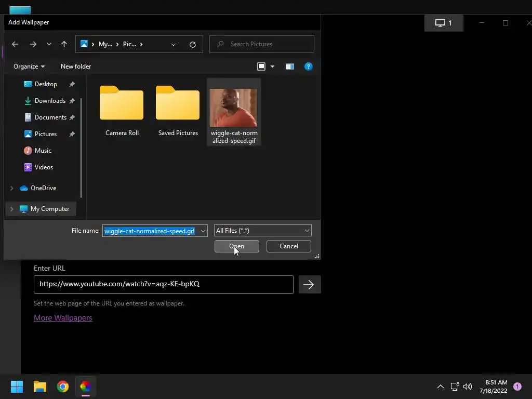532x399 pixels.
Task: Click the Search Pictures field
Action: pos(262,44)
